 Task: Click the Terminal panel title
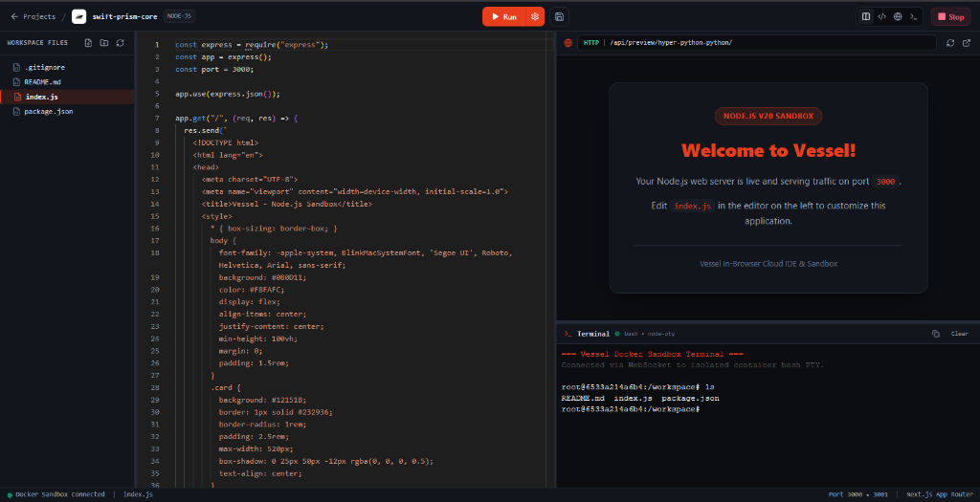pyautogui.click(x=593, y=334)
